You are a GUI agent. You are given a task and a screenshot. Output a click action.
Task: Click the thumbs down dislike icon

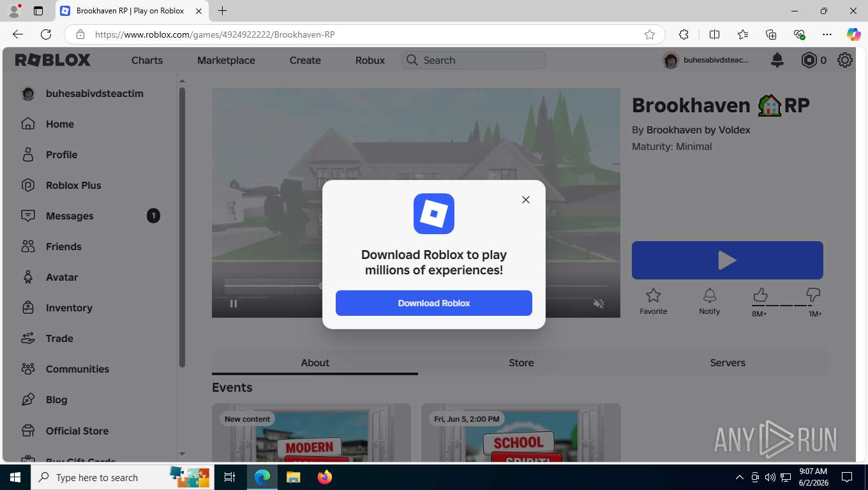pyautogui.click(x=813, y=295)
